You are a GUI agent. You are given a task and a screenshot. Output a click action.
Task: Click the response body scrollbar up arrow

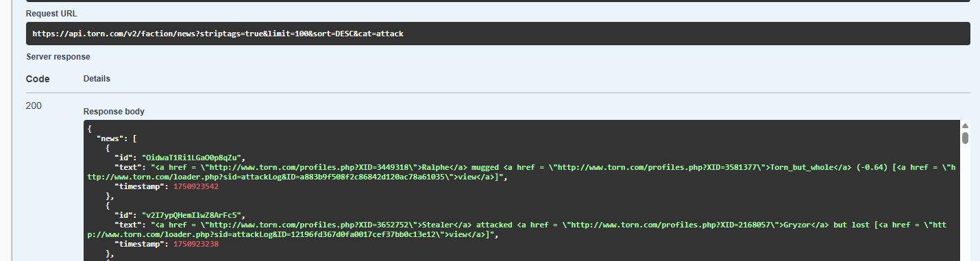click(965, 126)
